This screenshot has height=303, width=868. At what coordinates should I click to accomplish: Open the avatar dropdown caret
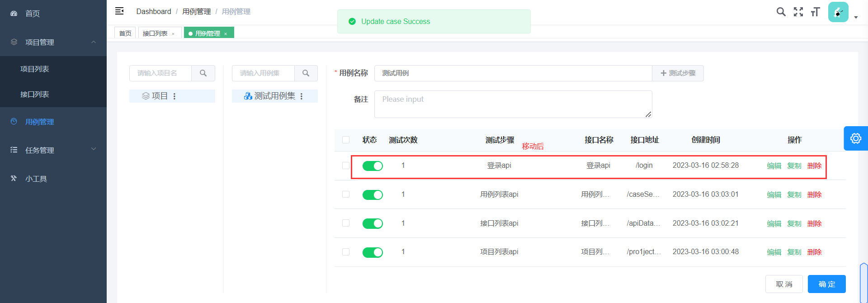click(x=856, y=18)
